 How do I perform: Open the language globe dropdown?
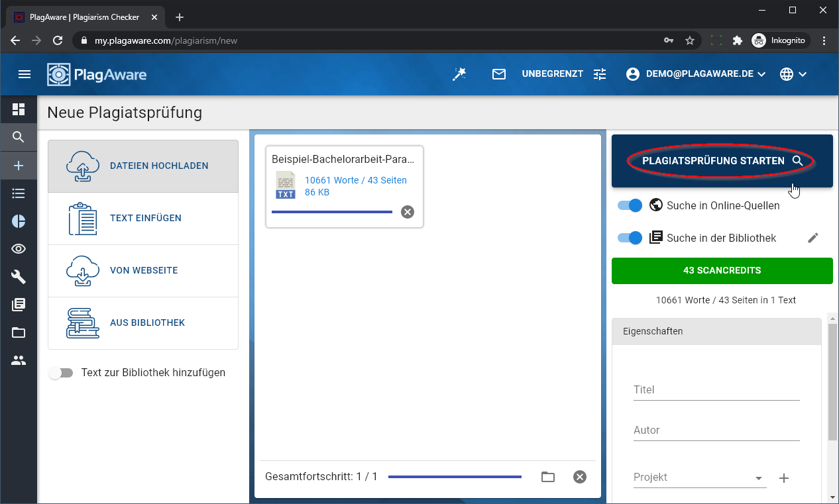[x=793, y=74]
